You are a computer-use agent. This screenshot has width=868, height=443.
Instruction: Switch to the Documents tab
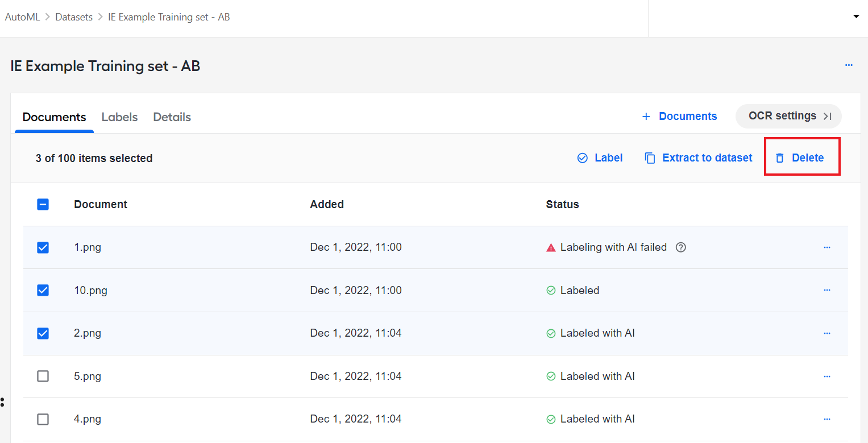tap(54, 117)
